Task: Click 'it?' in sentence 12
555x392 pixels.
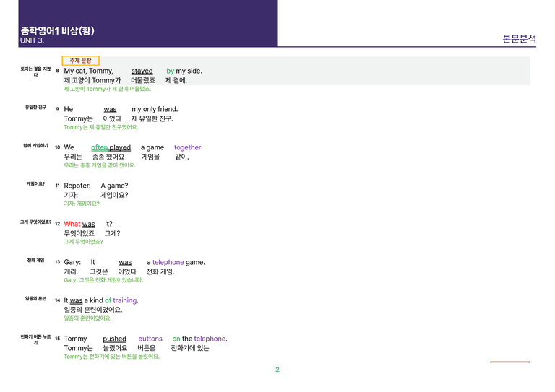Action: pyautogui.click(x=108, y=224)
